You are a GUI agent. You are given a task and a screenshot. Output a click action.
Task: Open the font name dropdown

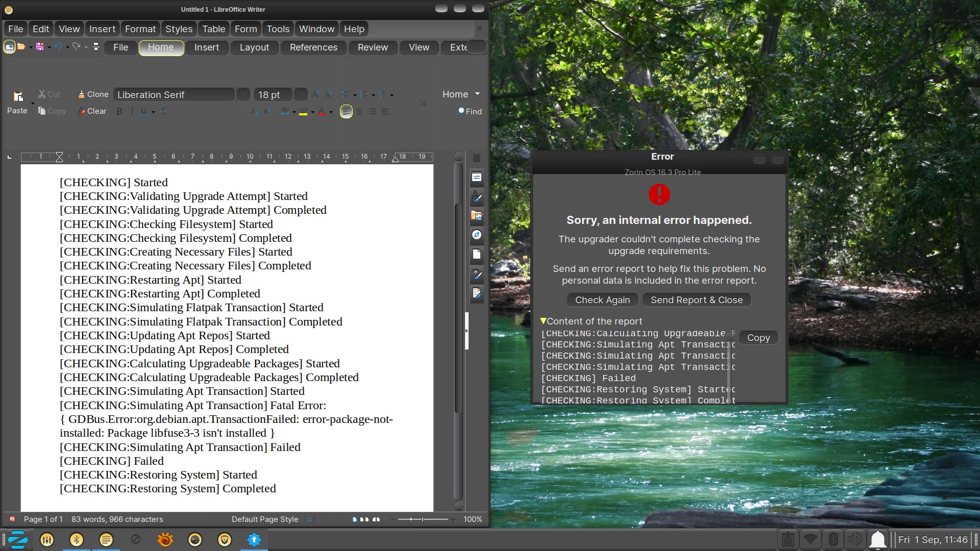243,94
